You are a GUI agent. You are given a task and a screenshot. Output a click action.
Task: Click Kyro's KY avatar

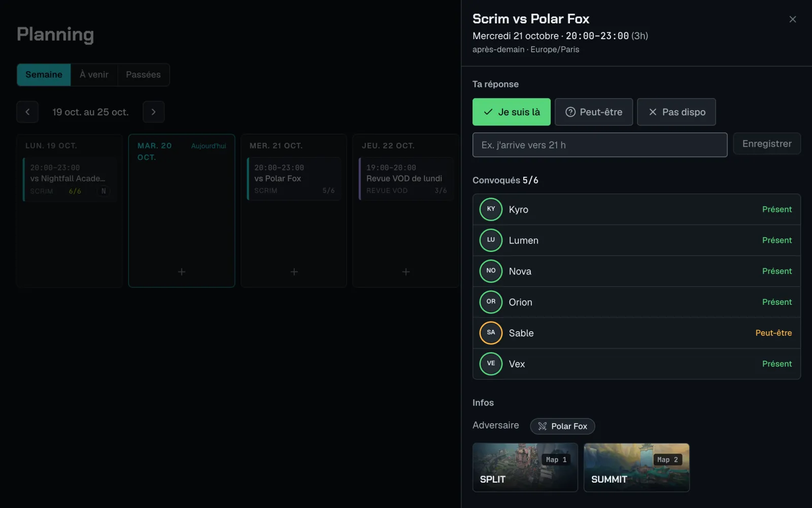(491, 209)
